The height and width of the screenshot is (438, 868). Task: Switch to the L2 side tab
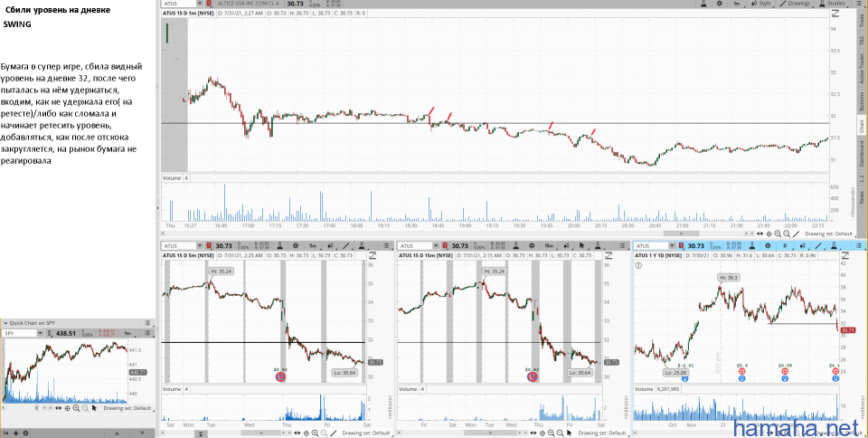(862, 177)
